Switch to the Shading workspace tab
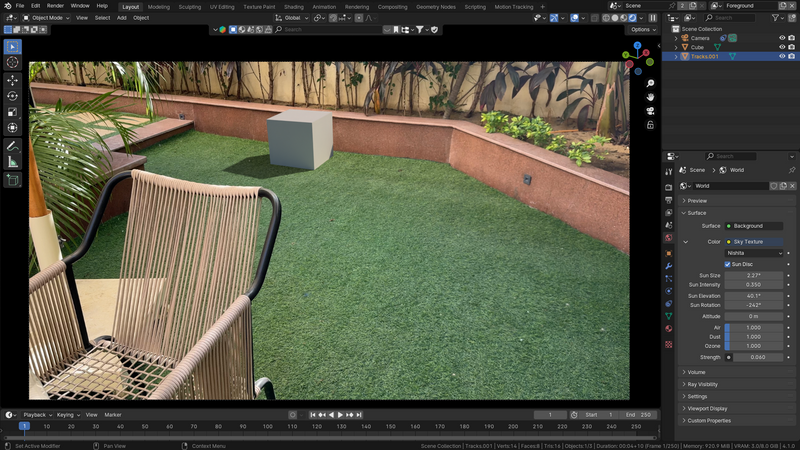The width and height of the screenshot is (800, 450). coord(293,6)
